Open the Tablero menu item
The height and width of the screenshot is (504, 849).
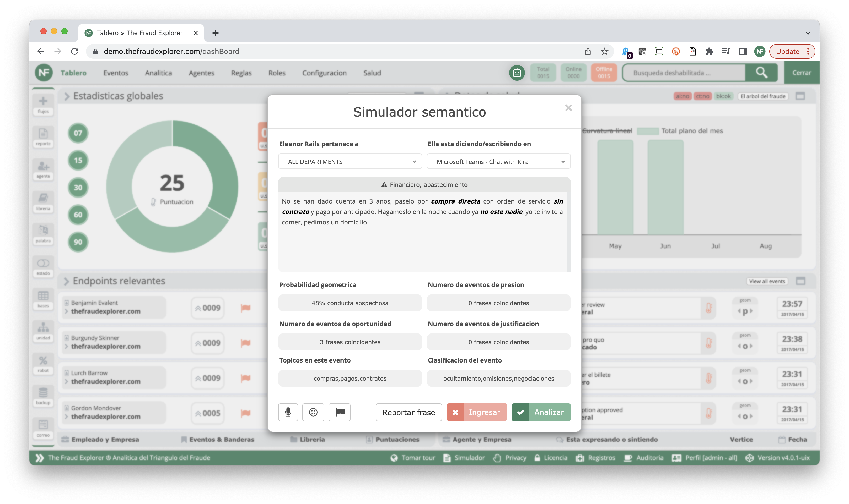pyautogui.click(x=73, y=73)
